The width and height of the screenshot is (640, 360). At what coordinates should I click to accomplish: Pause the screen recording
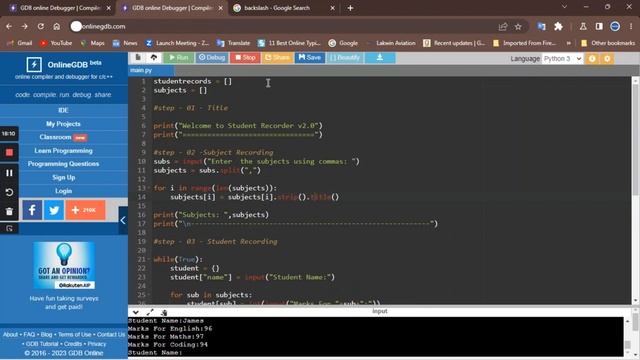pos(9,173)
